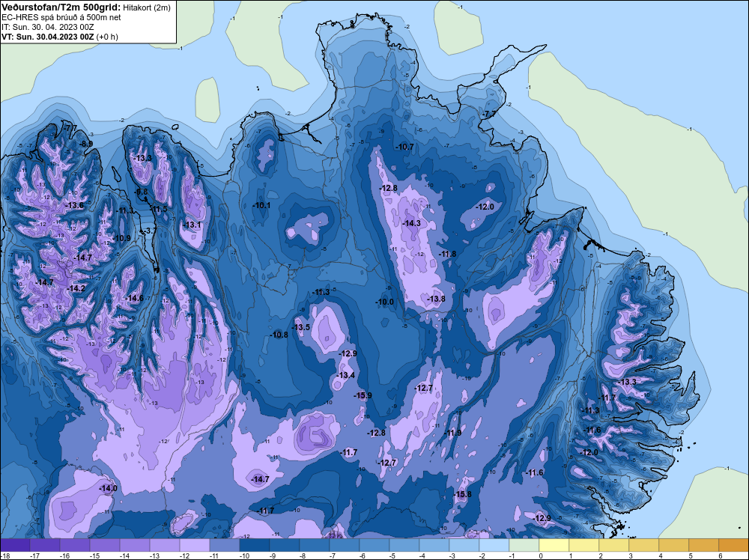749x560 pixels.
Task: Click the -13.6 temperature value on the map
Action: pos(74,205)
